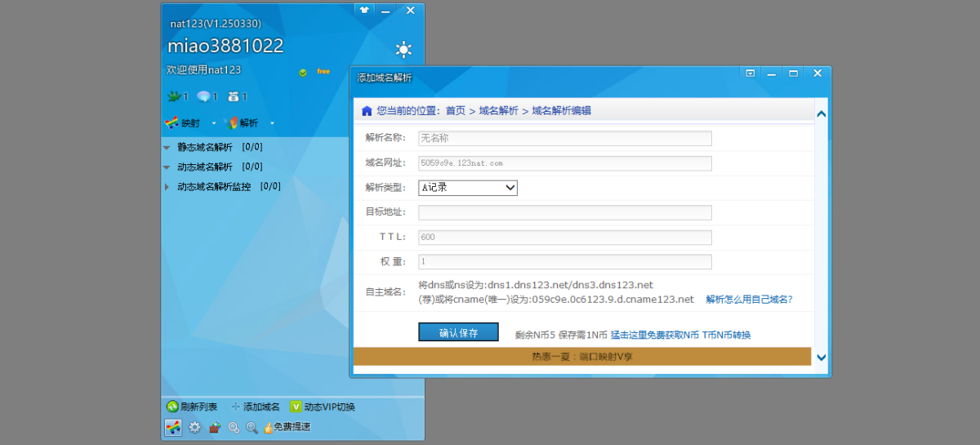The image size is (980, 445).
Task: Click the rainbow butterfly icon in bottom toolbar
Action: tap(173, 427)
